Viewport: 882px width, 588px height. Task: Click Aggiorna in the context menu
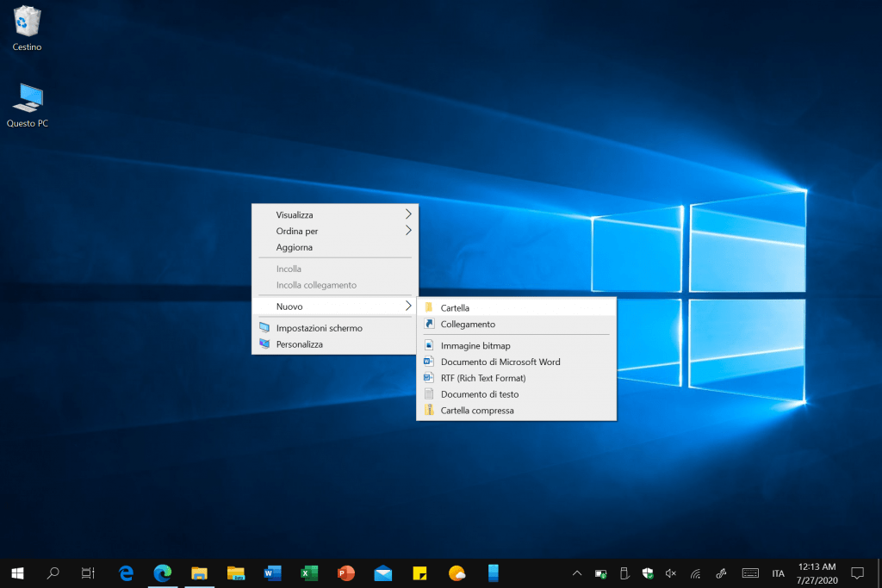tap(295, 247)
